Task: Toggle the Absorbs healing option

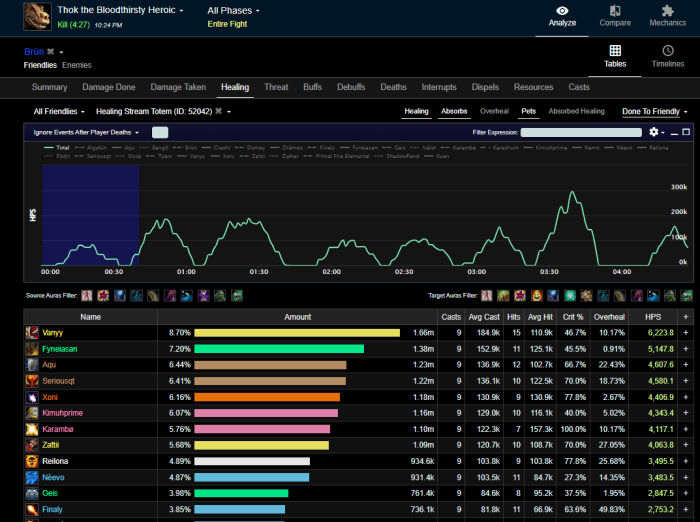Action: (x=453, y=112)
